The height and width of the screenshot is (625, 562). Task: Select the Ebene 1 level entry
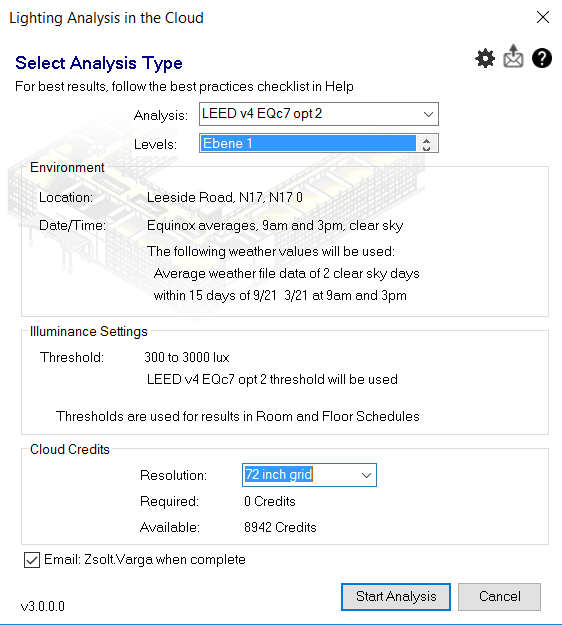pos(309,143)
